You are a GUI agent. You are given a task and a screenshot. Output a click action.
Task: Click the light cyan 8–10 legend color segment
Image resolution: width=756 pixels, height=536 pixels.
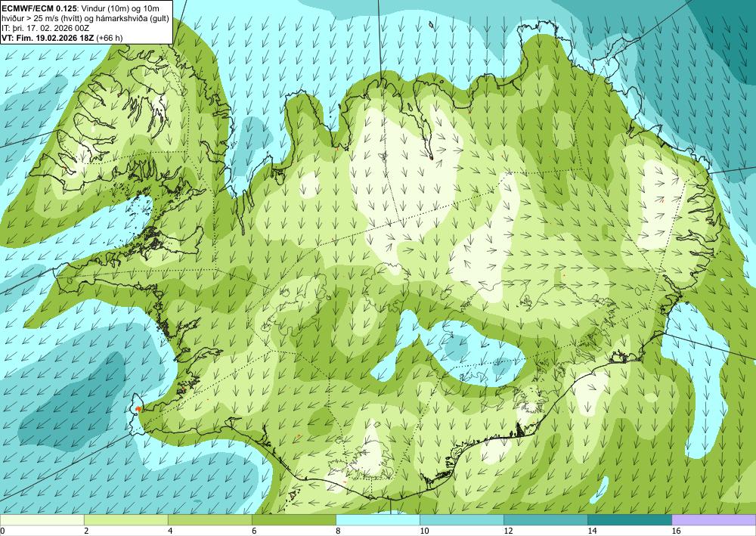[378, 520]
